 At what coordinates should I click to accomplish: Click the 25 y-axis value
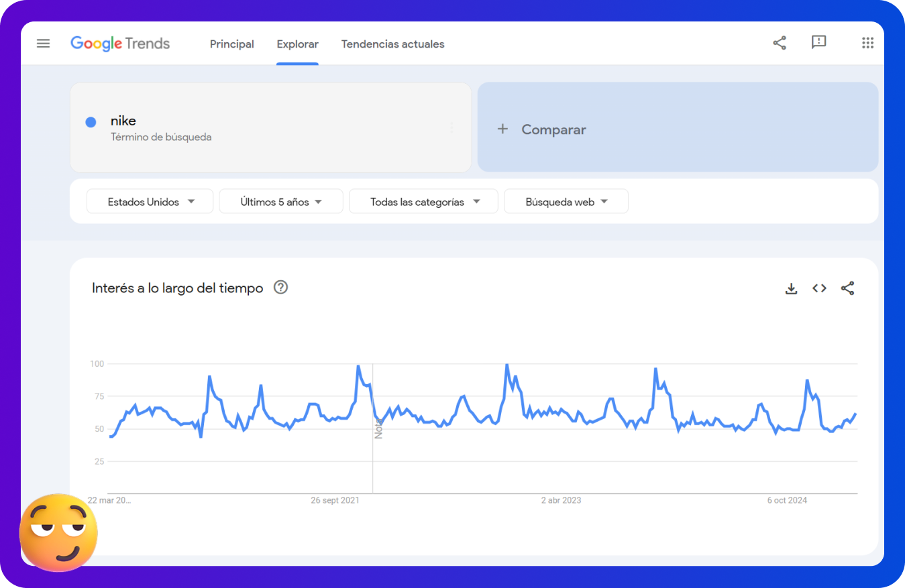(x=100, y=461)
